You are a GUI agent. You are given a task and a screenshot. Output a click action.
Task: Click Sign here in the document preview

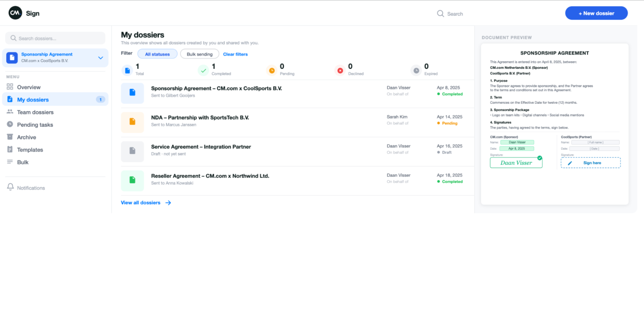coord(591,163)
